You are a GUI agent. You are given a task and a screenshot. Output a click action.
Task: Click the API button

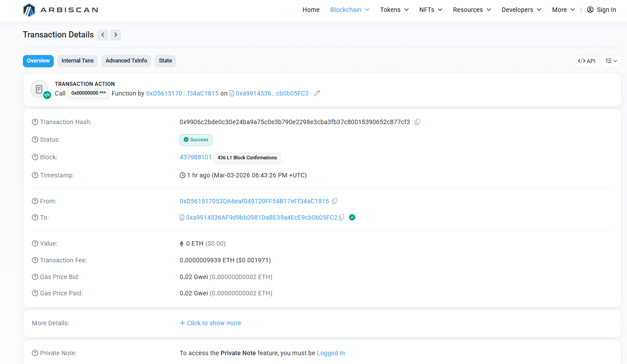[x=586, y=61]
